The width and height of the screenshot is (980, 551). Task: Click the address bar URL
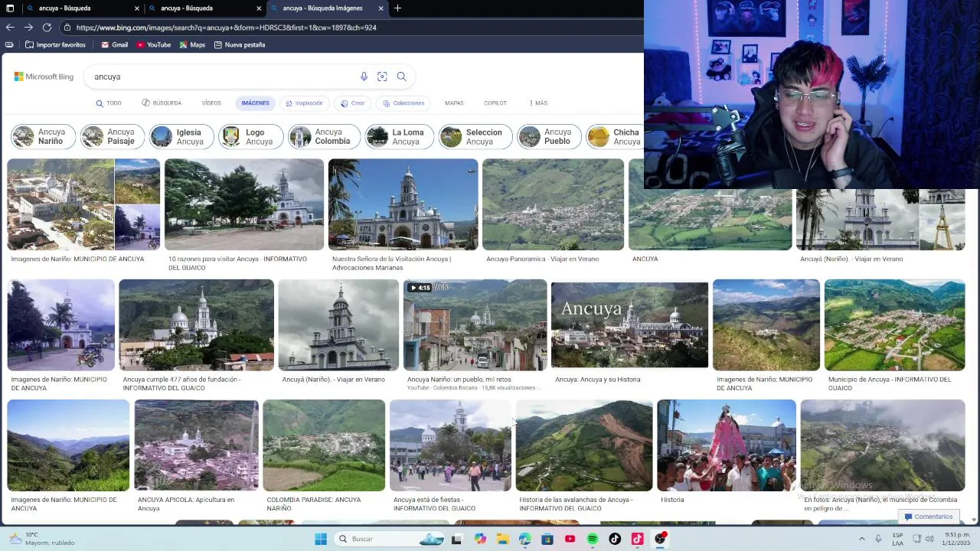tap(226, 28)
